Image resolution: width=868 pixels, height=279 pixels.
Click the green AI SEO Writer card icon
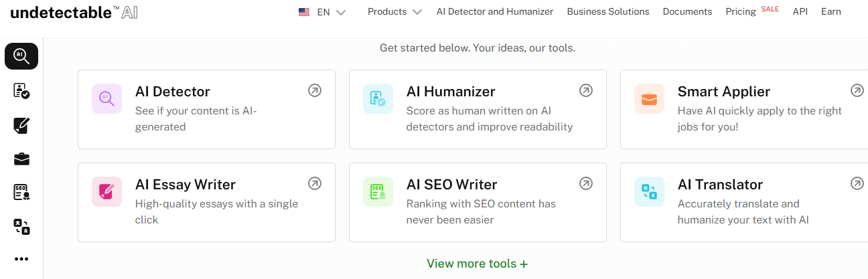(378, 192)
